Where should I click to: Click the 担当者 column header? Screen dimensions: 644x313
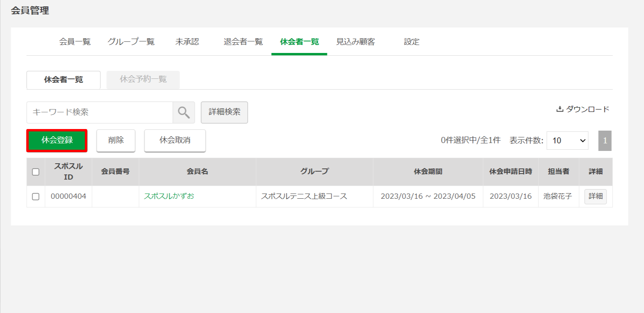559,172
